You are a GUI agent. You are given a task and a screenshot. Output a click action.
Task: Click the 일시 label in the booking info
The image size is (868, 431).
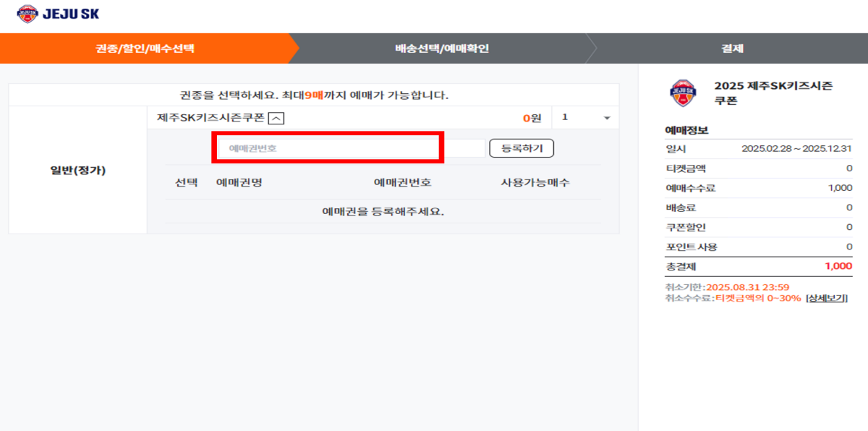coord(675,149)
